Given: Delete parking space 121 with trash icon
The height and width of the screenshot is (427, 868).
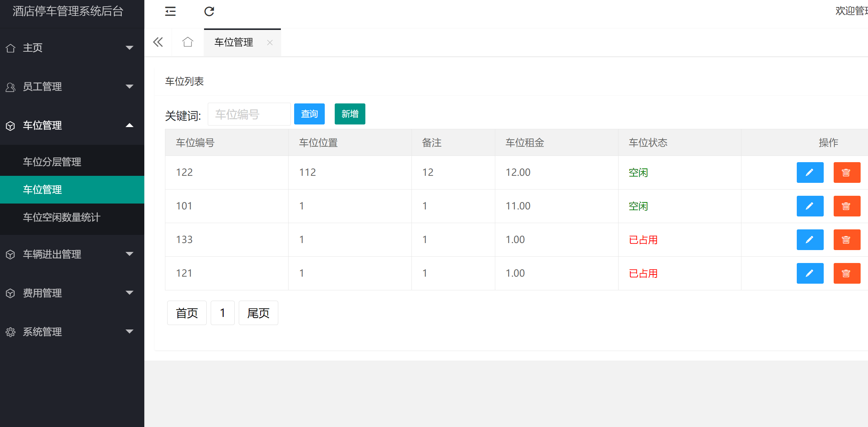Looking at the screenshot, I should (847, 273).
